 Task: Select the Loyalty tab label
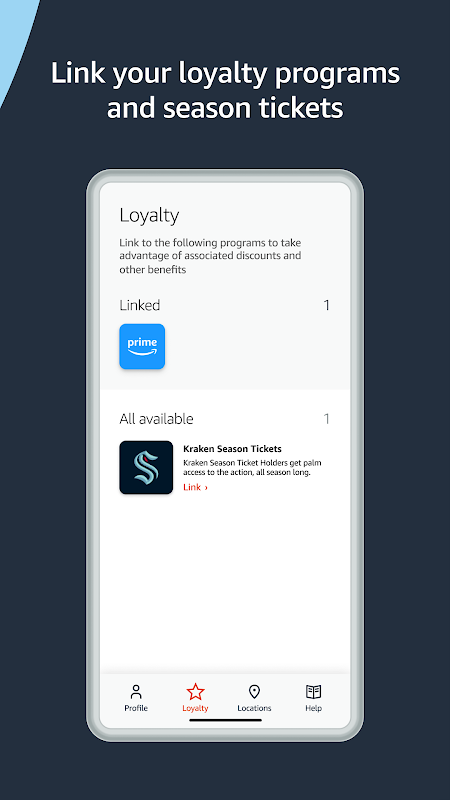[195, 708]
